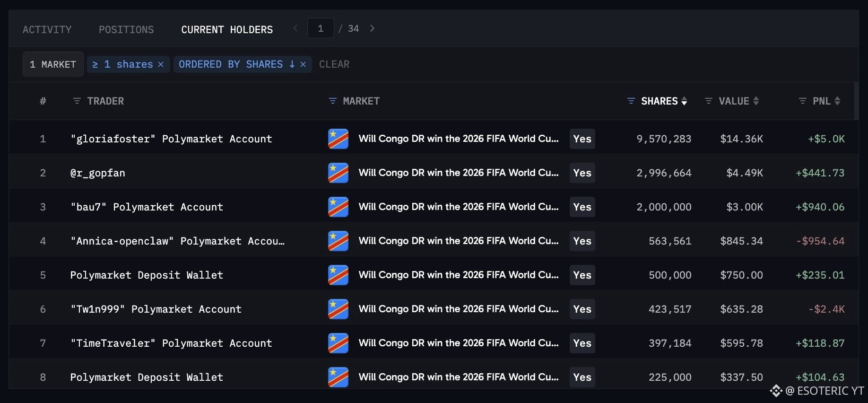868x403 pixels.
Task: Switch to the POSITIONS tab
Action: 126,29
